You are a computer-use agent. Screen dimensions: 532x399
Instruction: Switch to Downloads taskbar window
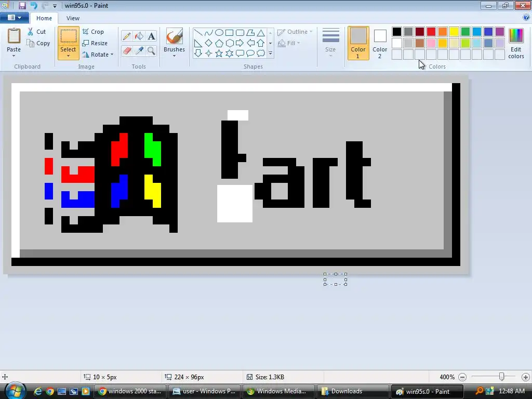coord(353,391)
